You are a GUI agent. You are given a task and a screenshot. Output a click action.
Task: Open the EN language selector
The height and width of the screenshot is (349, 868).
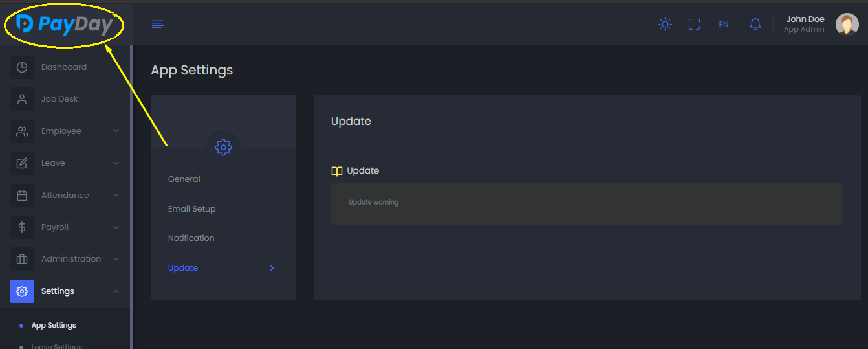(724, 25)
